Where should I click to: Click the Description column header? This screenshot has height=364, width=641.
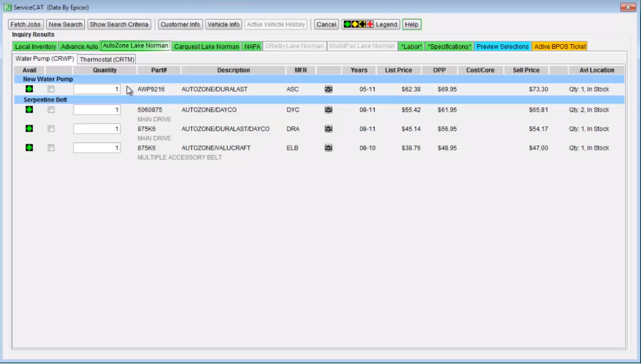pyautogui.click(x=234, y=70)
